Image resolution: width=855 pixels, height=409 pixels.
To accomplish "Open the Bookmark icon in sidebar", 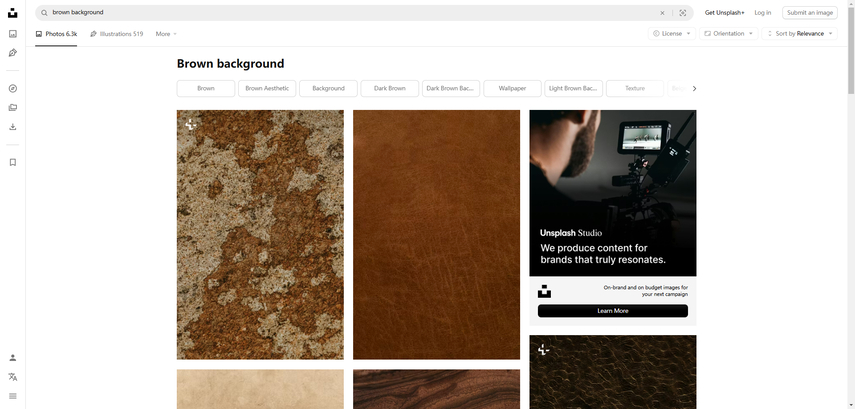I will 13,162.
